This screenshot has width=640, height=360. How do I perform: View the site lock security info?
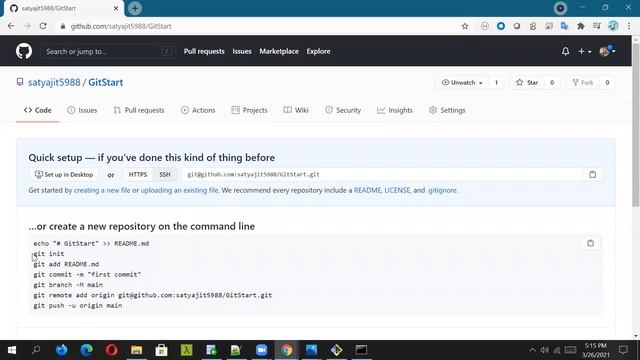coord(62,26)
